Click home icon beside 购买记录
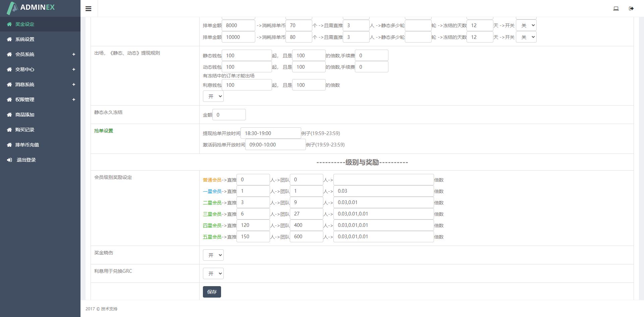 click(9, 130)
